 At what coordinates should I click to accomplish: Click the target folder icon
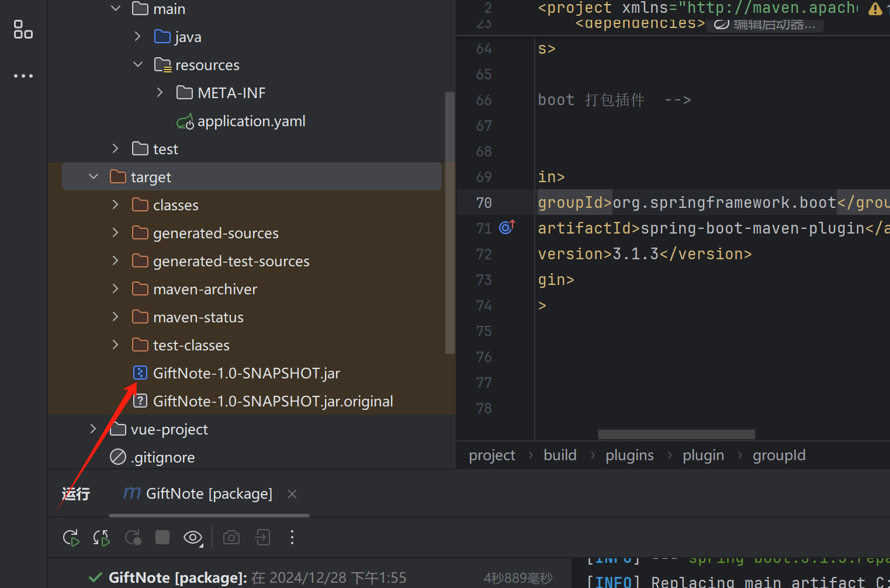(x=118, y=176)
